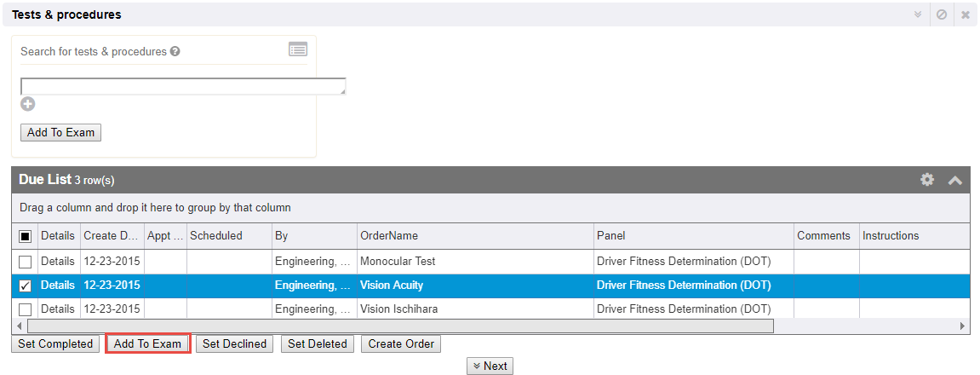Toggle the select-all header checkbox
Image resolution: width=980 pixels, height=375 pixels.
click(25, 236)
